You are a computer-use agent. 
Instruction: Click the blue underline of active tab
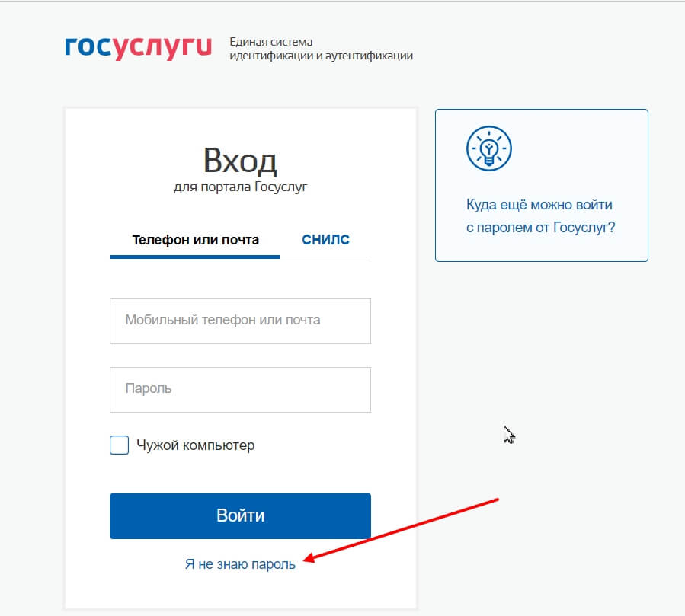(x=195, y=257)
